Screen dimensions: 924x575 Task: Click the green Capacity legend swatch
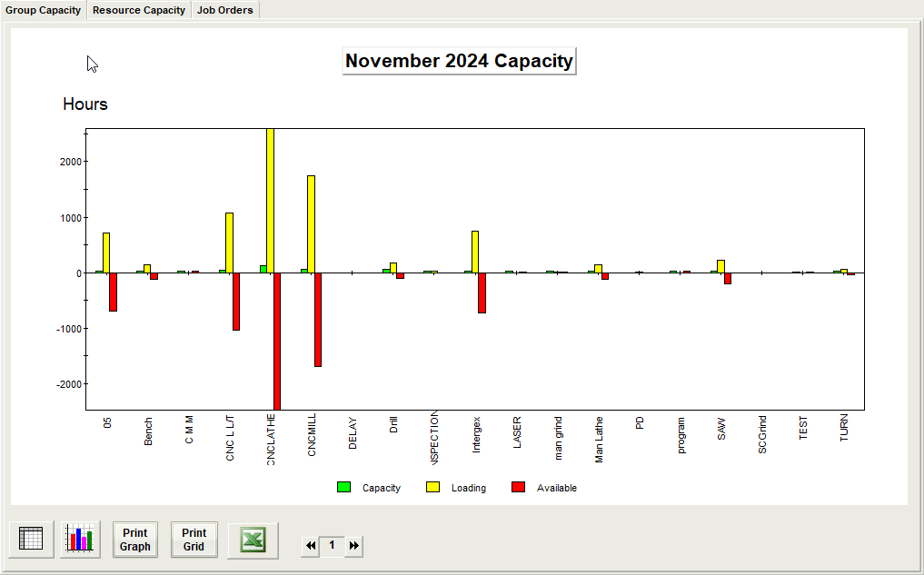point(343,488)
